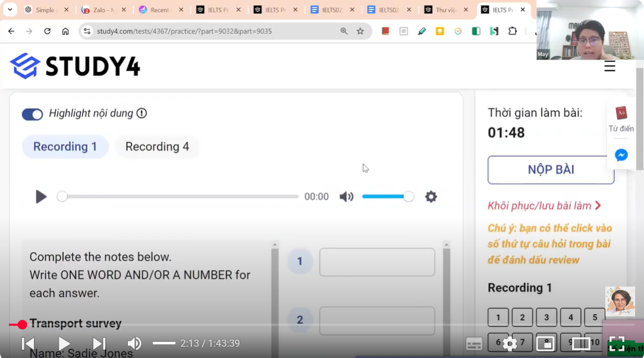644x358 pixels.
Task: Open the browser extensions puzzle menu
Action: [x=513, y=31]
